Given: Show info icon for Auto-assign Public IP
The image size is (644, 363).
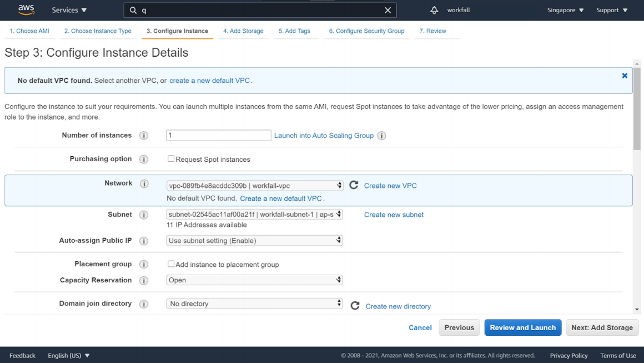Looking at the screenshot, I should pos(144,241).
